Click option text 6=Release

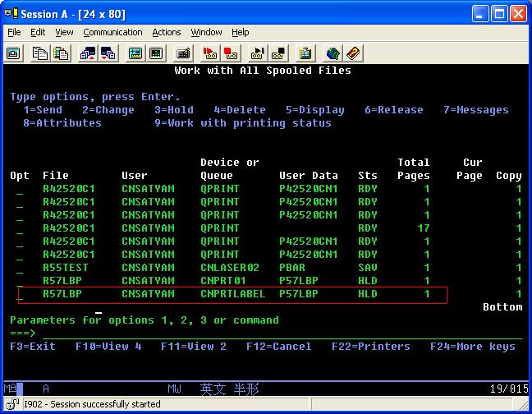coord(394,110)
